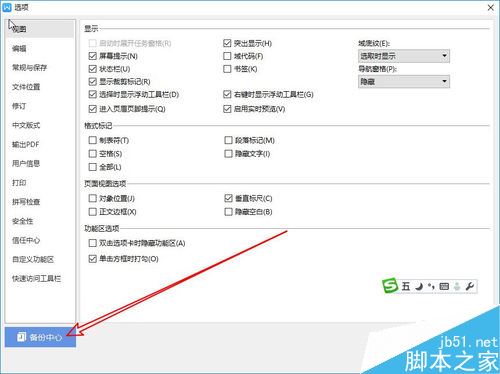This screenshot has height=374, width=500.
Task: Toggle 进入页眉页脚提示(Q) checkbox
Action: tap(93, 109)
